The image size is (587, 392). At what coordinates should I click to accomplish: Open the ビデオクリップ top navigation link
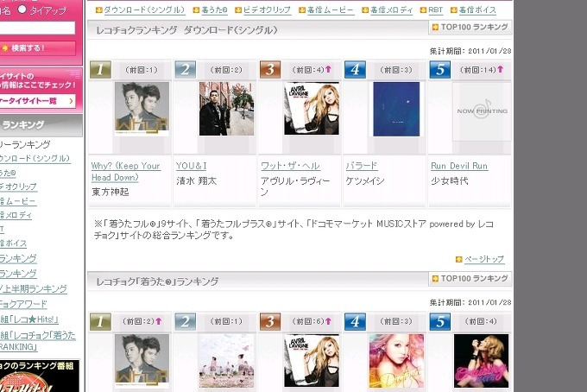tap(267, 10)
